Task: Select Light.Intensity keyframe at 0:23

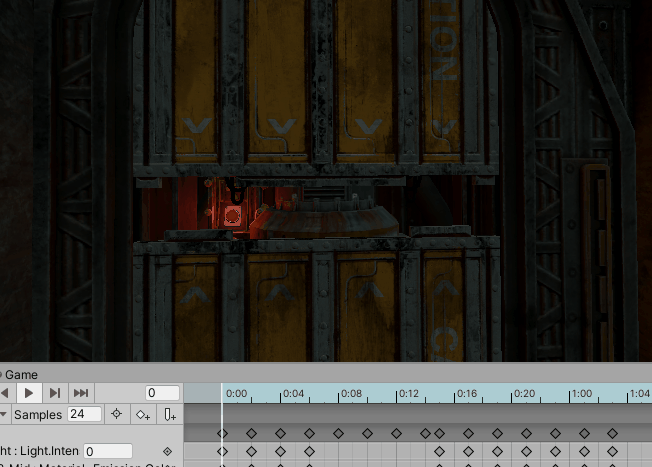Action: pyautogui.click(x=556, y=451)
